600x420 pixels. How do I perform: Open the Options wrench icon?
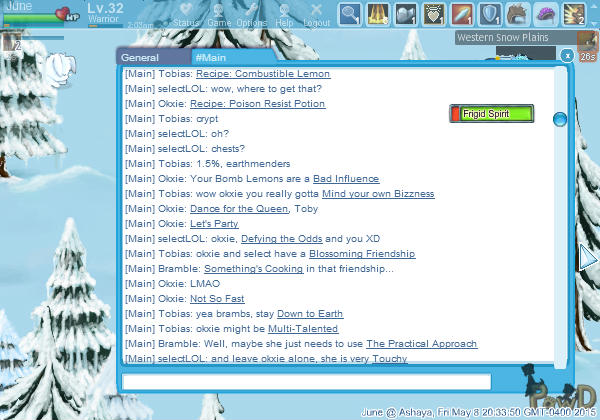(x=251, y=10)
